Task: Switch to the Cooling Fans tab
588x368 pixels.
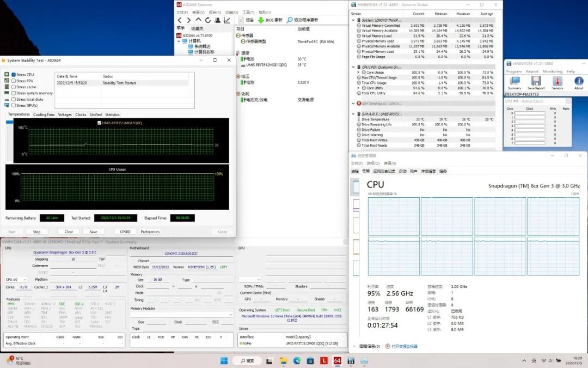Action: 44,114
